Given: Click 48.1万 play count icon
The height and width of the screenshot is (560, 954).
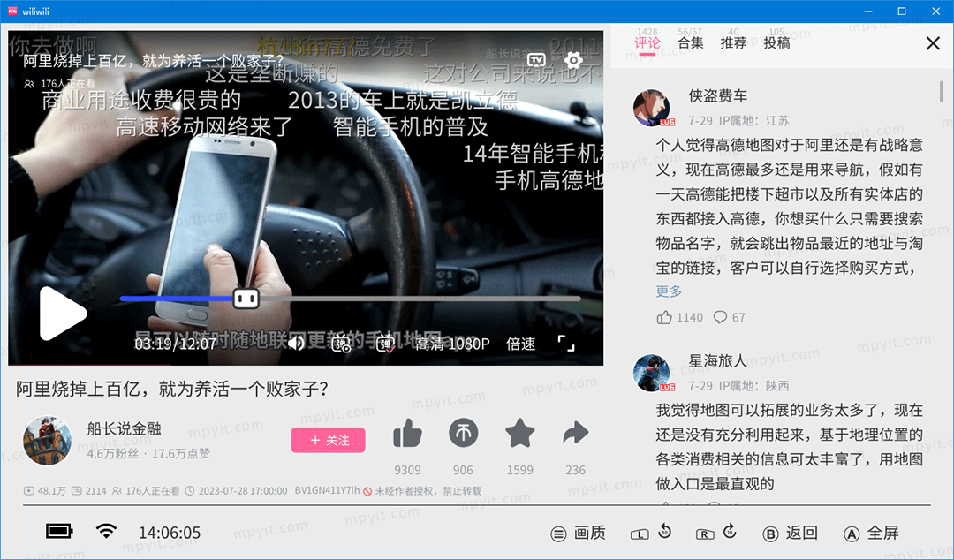Looking at the screenshot, I should [28, 490].
